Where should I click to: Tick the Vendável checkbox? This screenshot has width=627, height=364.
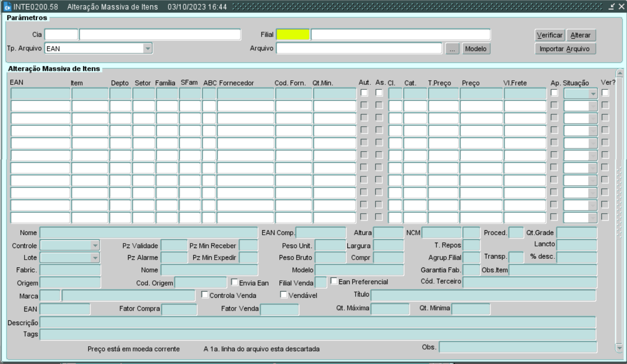click(284, 295)
